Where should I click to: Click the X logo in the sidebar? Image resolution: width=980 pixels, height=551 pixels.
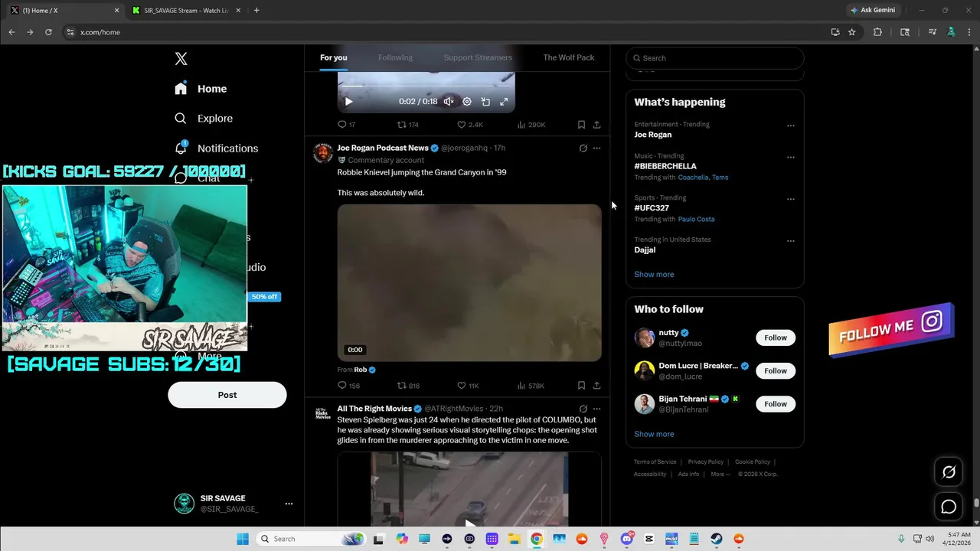click(181, 59)
